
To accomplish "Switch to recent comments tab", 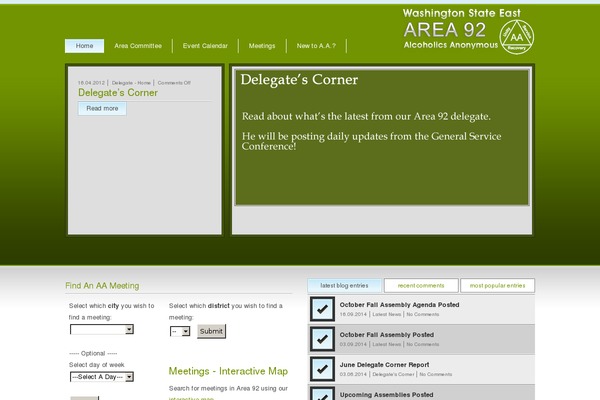I will pyautogui.click(x=421, y=286).
